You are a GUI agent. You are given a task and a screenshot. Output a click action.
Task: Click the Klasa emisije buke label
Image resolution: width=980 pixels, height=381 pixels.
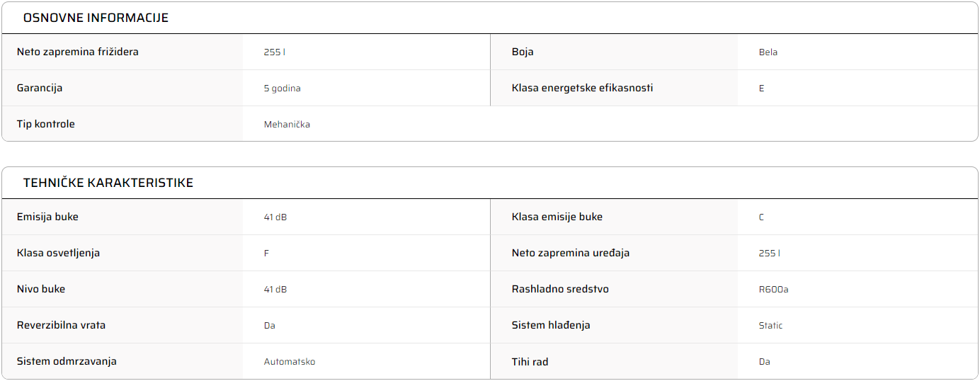557,217
